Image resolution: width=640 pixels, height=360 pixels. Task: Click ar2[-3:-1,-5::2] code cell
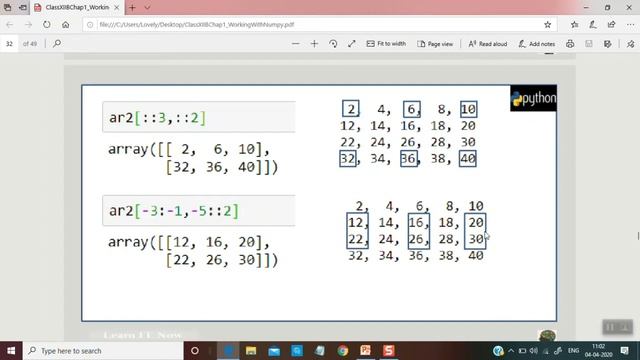(x=199, y=211)
